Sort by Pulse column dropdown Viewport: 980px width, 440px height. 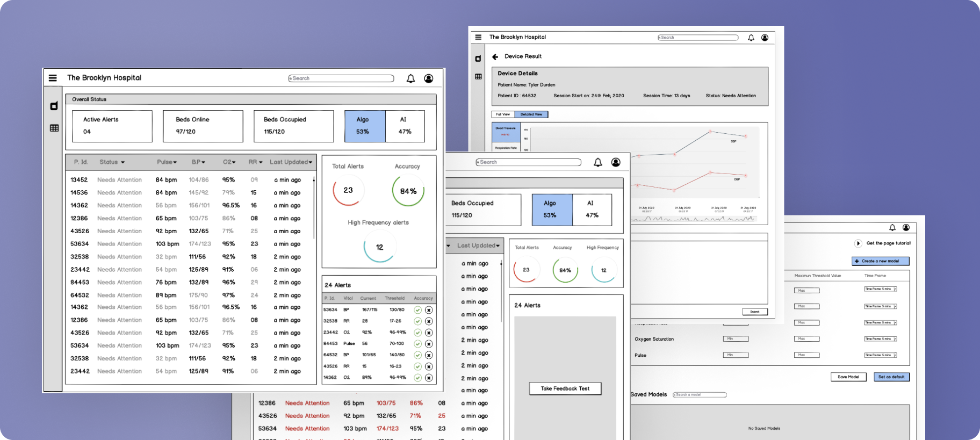(x=167, y=162)
